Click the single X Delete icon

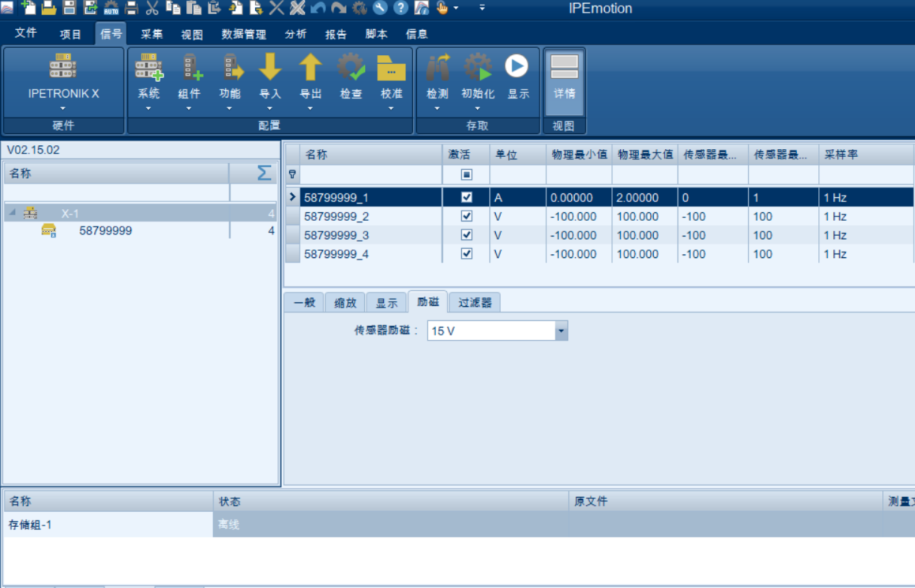point(277,8)
